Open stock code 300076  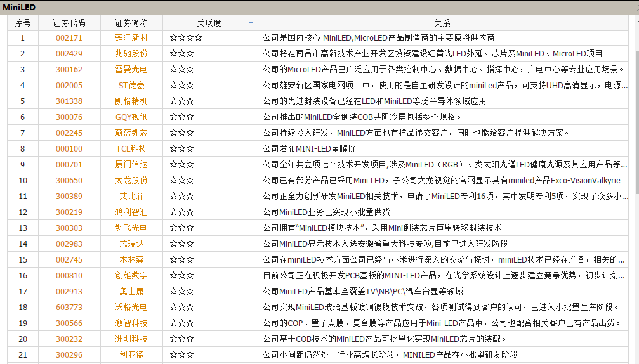(69, 117)
